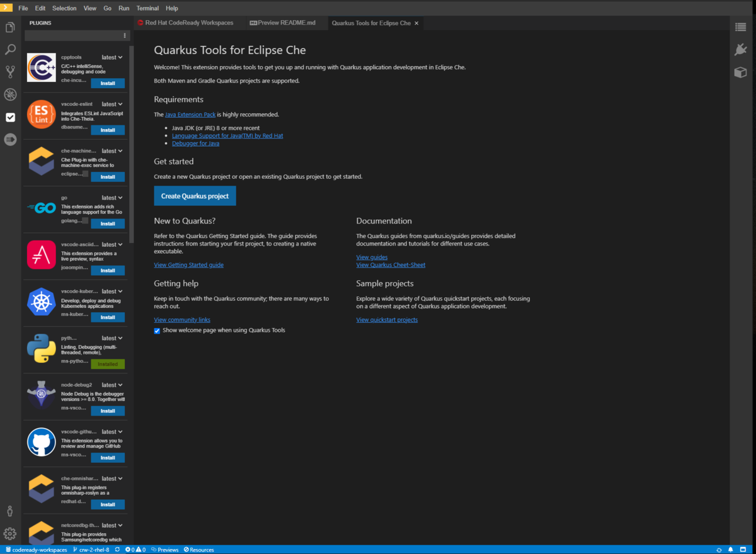Image resolution: width=756 pixels, height=554 pixels.
Task: Click errors and warnings counter in status bar
Action: [x=135, y=550]
